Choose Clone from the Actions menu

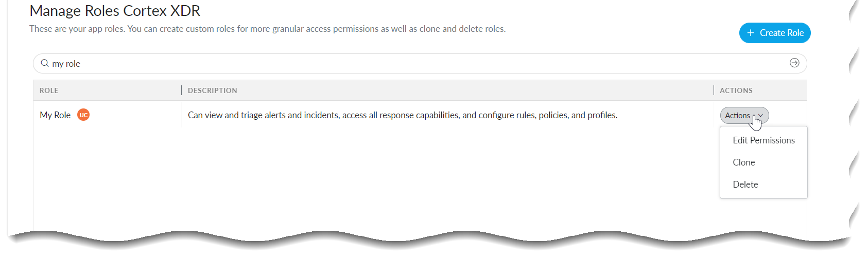tap(744, 162)
